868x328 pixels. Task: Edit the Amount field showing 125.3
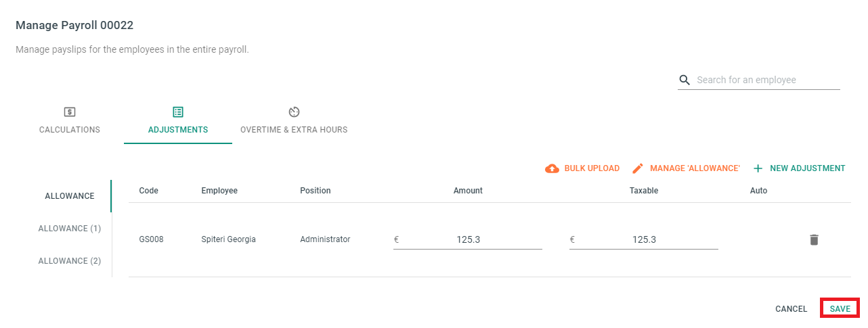click(x=468, y=239)
